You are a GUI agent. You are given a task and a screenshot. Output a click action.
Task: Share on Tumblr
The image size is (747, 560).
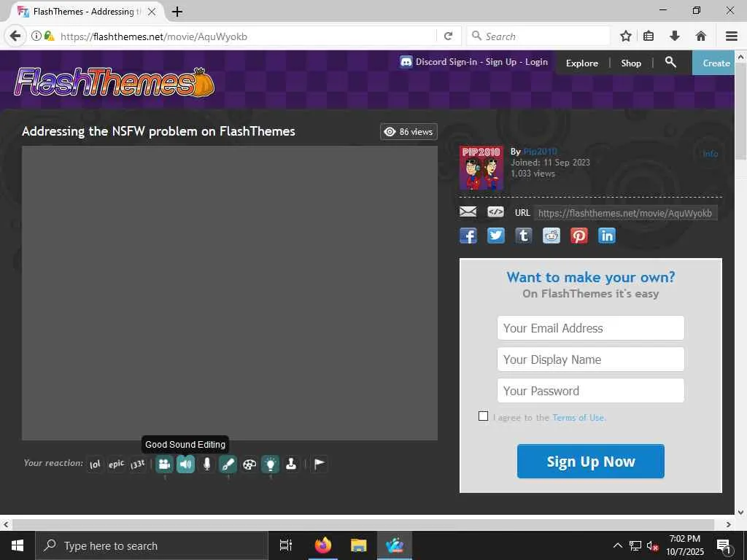coord(523,236)
